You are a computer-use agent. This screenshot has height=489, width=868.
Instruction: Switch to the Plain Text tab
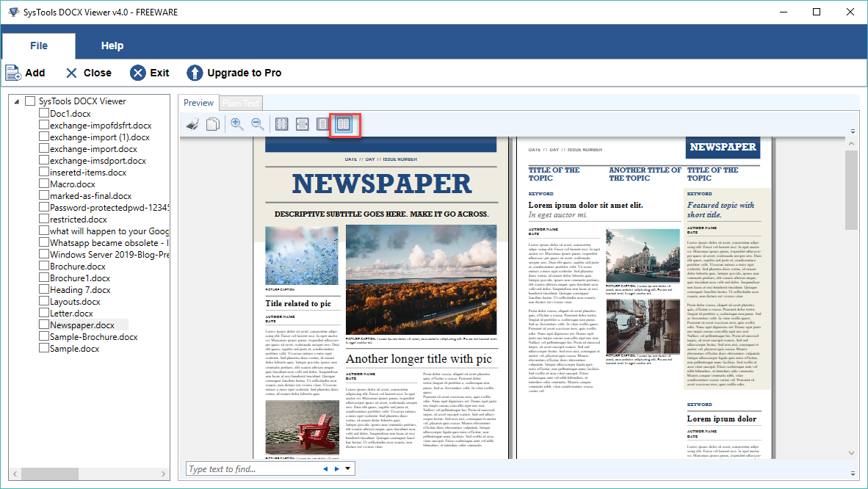pyautogui.click(x=240, y=103)
